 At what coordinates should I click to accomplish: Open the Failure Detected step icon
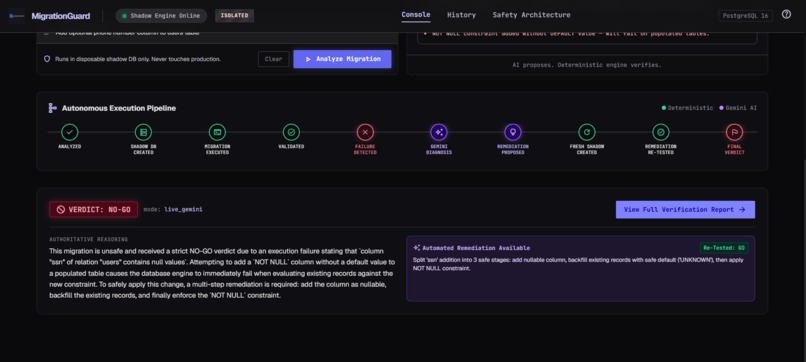click(x=365, y=132)
